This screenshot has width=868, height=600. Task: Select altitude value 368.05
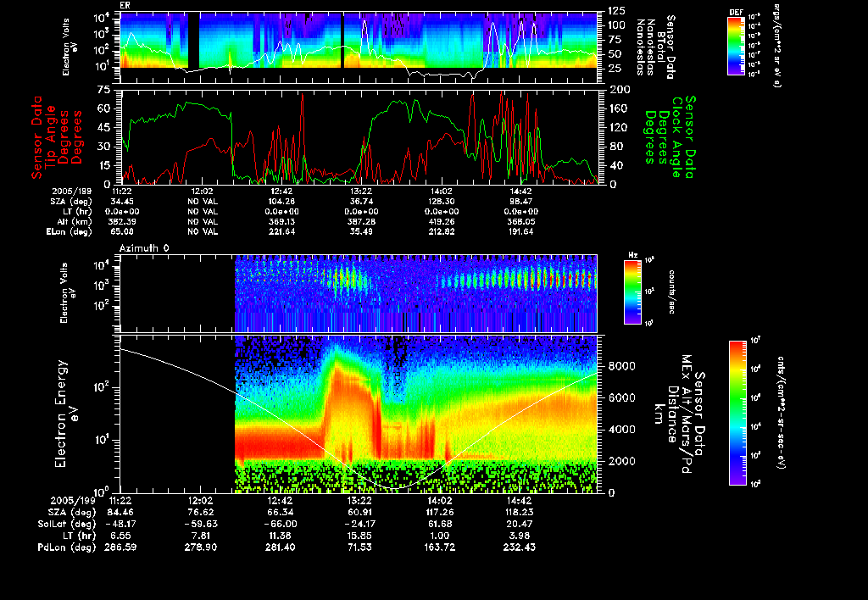pos(521,221)
